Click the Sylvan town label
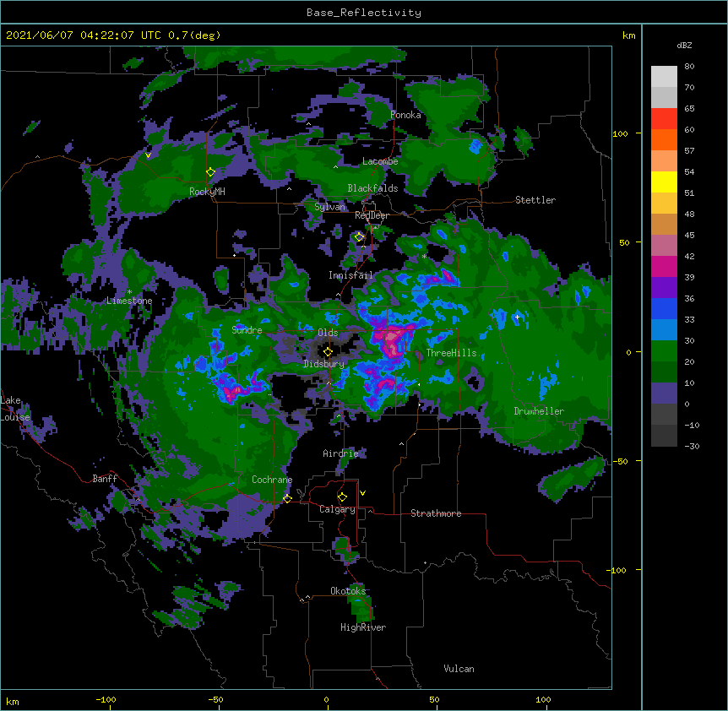Screen dimensions: 728x711 pyautogui.click(x=329, y=207)
